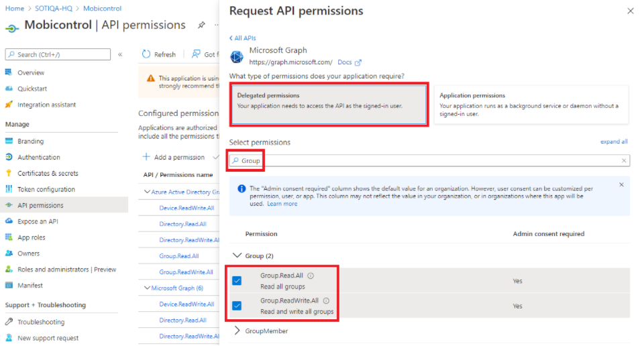Collapse the sidebar using double-chevron icon
The width and height of the screenshot is (644, 346).
[120, 54]
